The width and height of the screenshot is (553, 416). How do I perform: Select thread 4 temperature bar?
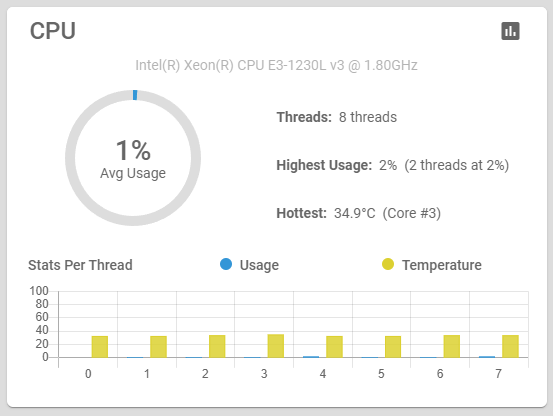pos(334,347)
